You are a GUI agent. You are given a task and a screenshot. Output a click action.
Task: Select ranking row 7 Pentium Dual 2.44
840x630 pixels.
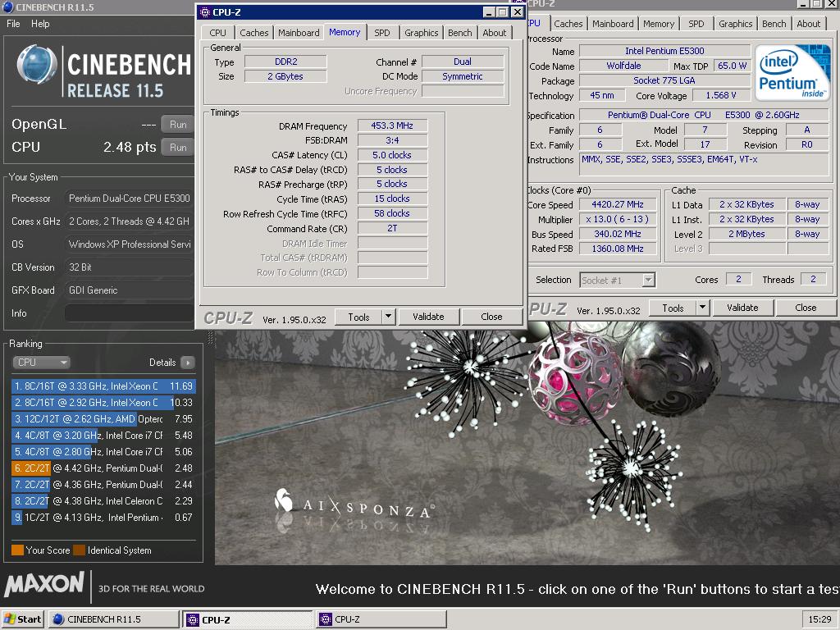103,484
